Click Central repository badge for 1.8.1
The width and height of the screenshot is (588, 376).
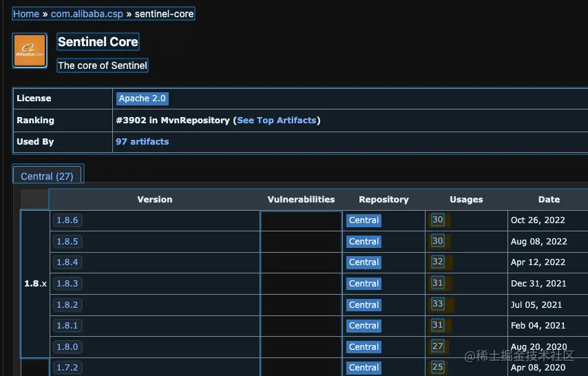364,326
